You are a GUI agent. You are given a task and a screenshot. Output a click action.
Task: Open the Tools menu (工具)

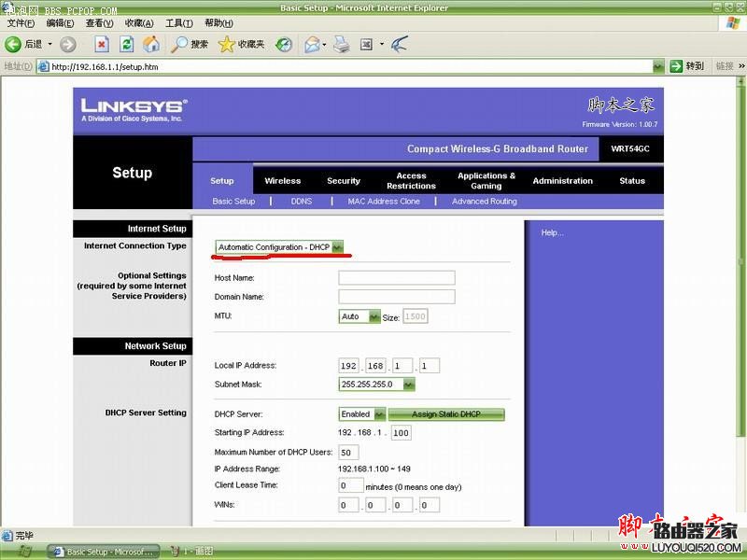click(178, 22)
